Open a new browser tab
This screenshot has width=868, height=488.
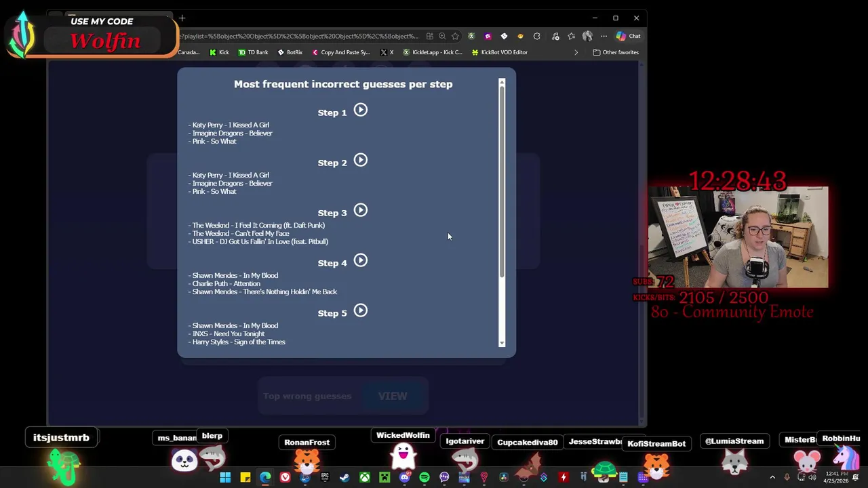[x=182, y=18]
